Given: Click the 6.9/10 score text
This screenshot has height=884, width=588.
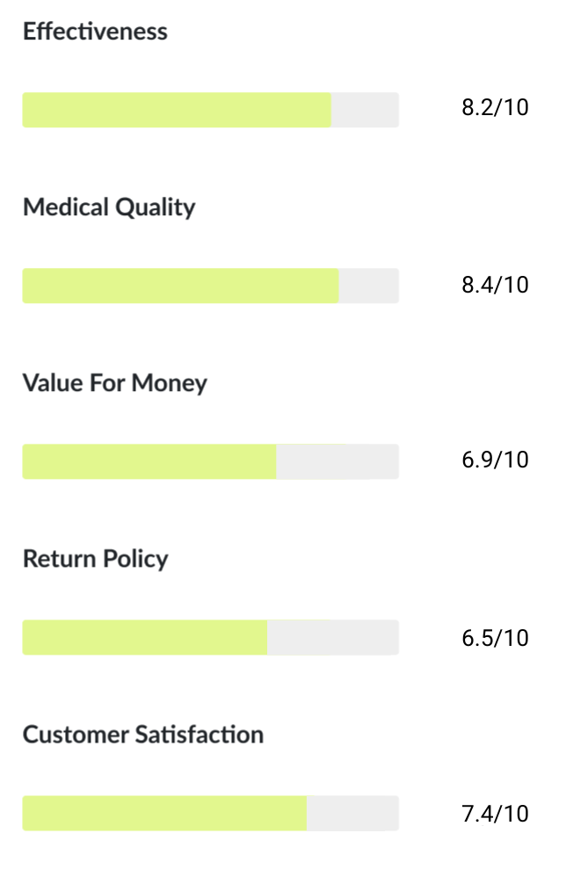Looking at the screenshot, I should tap(495, 460).
